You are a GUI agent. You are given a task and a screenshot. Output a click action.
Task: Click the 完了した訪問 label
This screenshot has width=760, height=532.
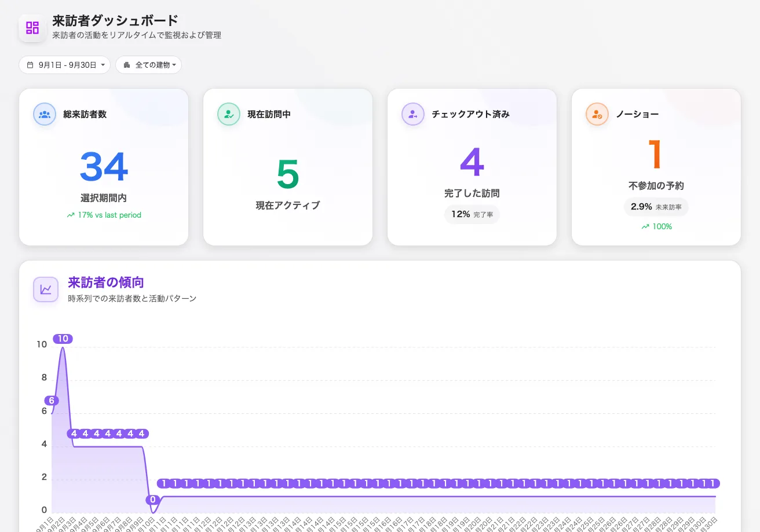click(x=472, y=193)
